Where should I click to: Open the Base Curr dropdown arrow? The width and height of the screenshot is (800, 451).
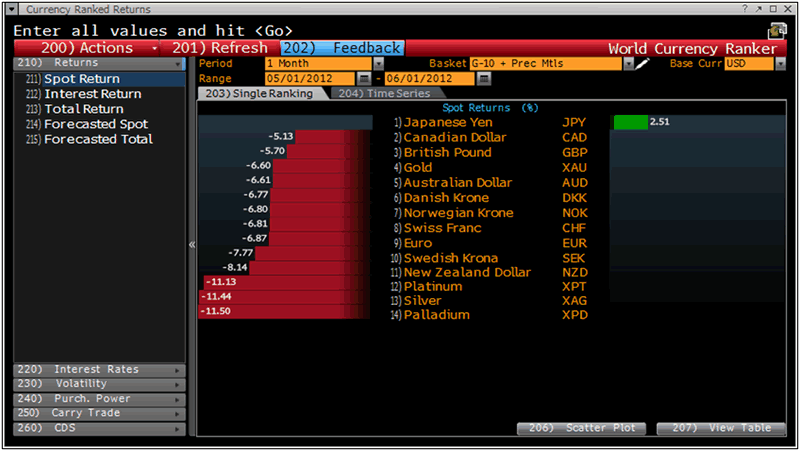click(x=780, y=63)
